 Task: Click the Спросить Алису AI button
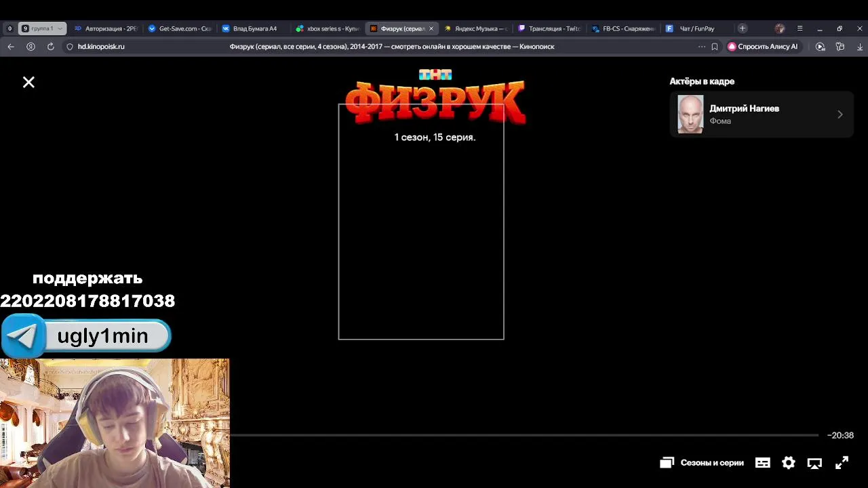763,47
